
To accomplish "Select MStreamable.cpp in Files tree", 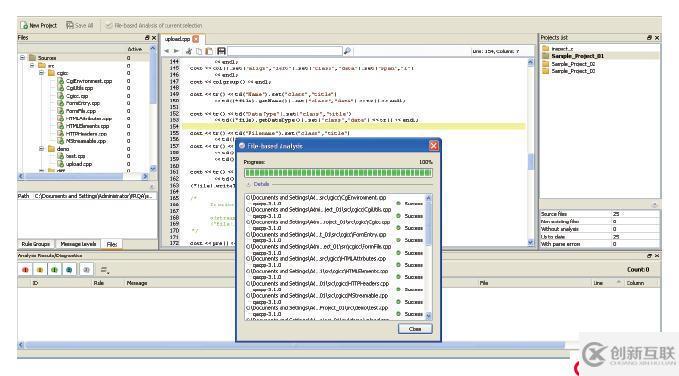I will click(86, 141).
